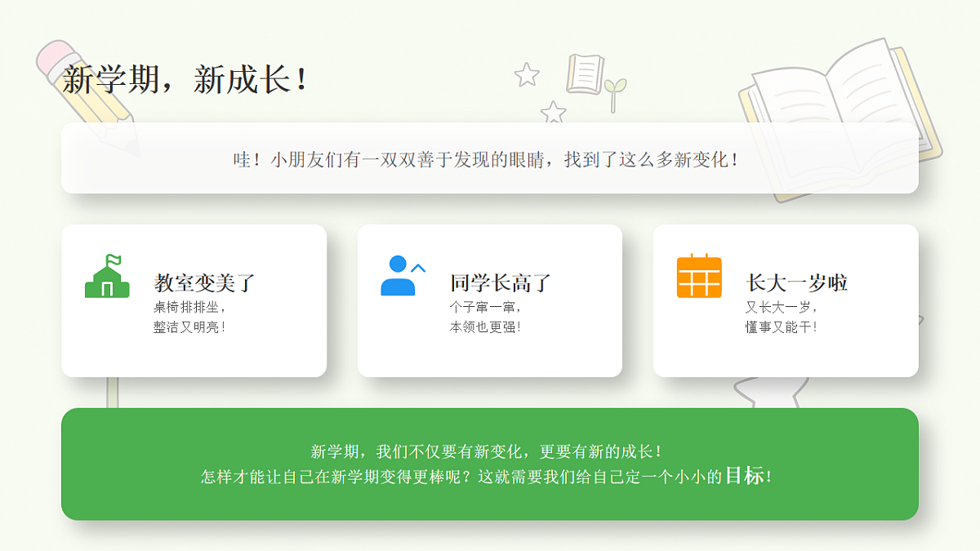This screenshot has height=551, width=980.
Task: Click the line 本领也更强！
Action: 487,327
